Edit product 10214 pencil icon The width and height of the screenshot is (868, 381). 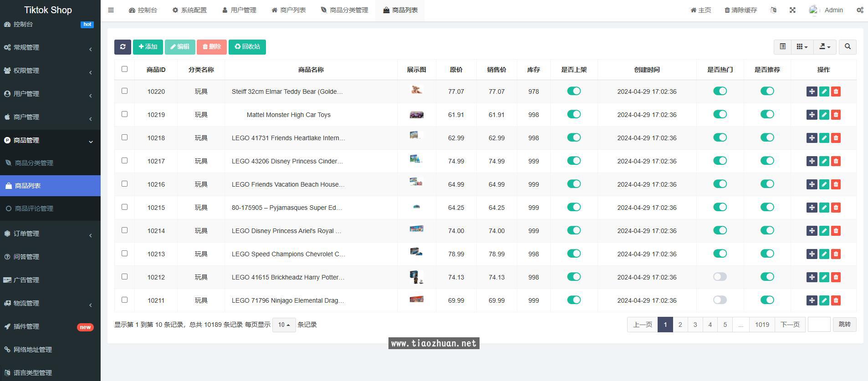pyautogui.click(x=824, y=231)
